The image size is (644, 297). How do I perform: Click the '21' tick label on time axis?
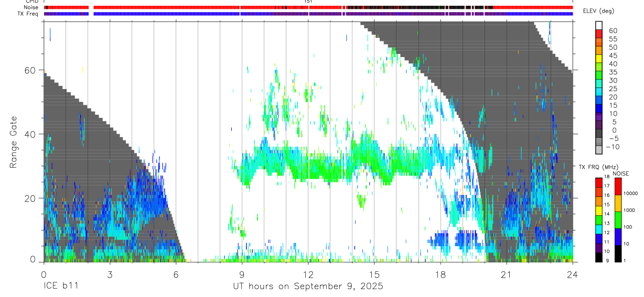507,274
